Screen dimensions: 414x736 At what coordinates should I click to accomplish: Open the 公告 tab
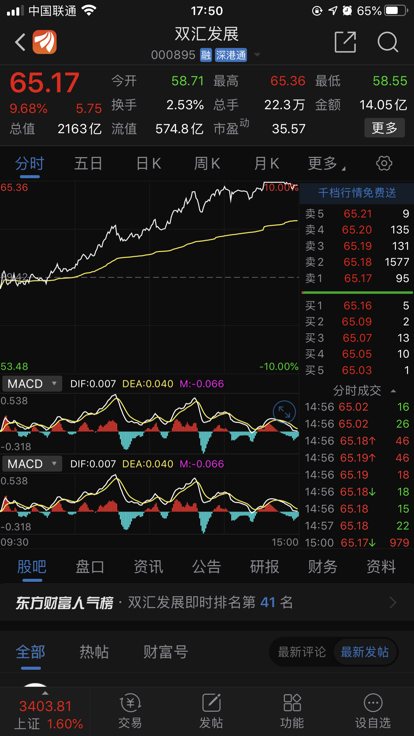[206, 567]
